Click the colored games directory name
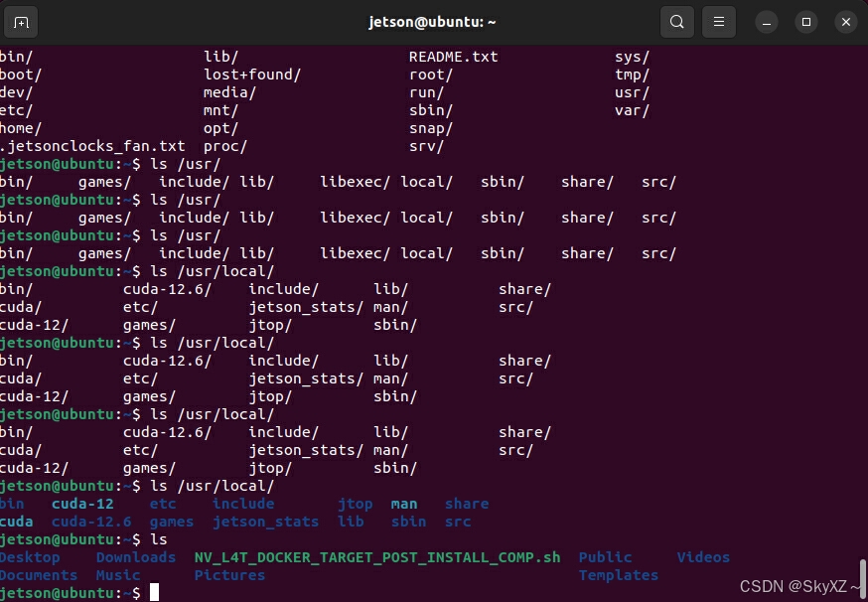868x602 pixels. point(172,522)
